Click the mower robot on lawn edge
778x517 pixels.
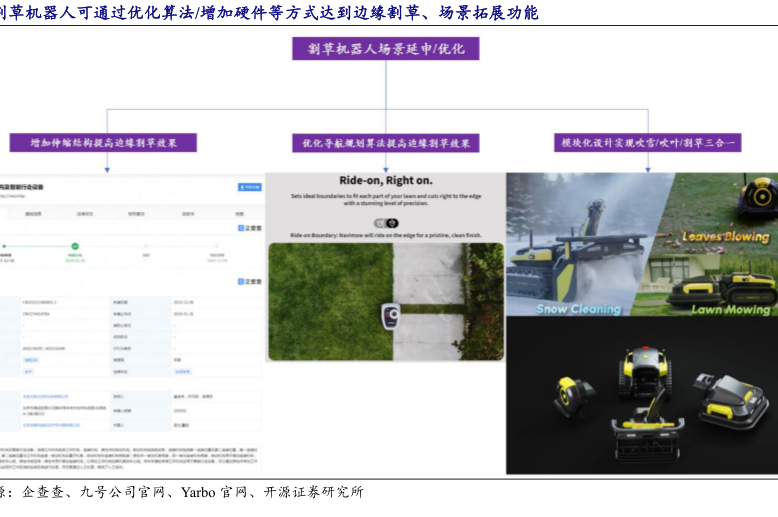[390, 319]
